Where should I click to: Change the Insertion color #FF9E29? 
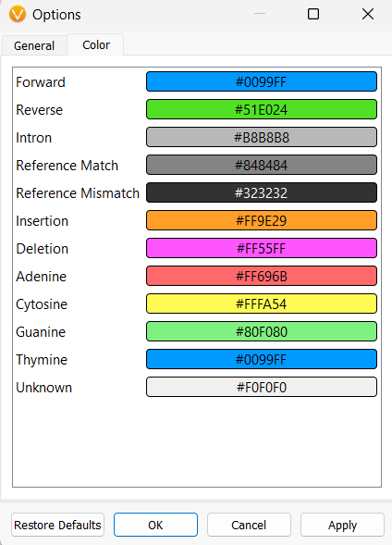[262, 221]
